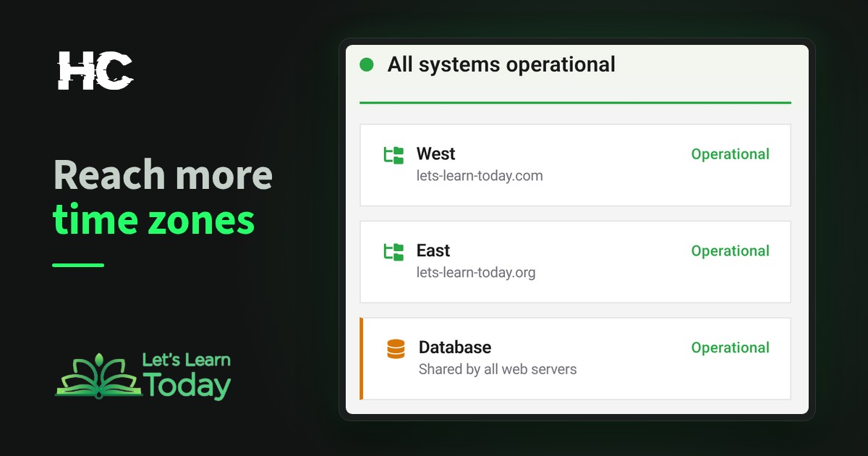868x456 pixels.
Task: Click the green status dot indicator
Action: pyautogui.click(x=367, y=65)
